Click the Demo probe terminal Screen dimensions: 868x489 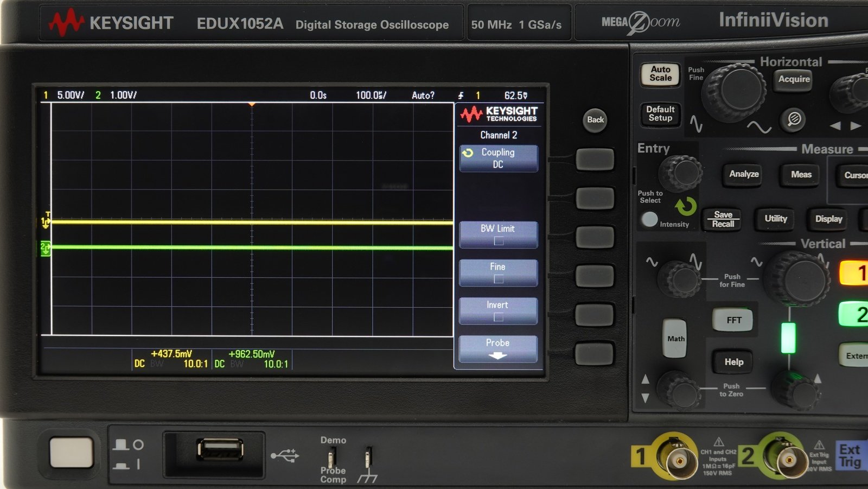[x=332, y=459]
